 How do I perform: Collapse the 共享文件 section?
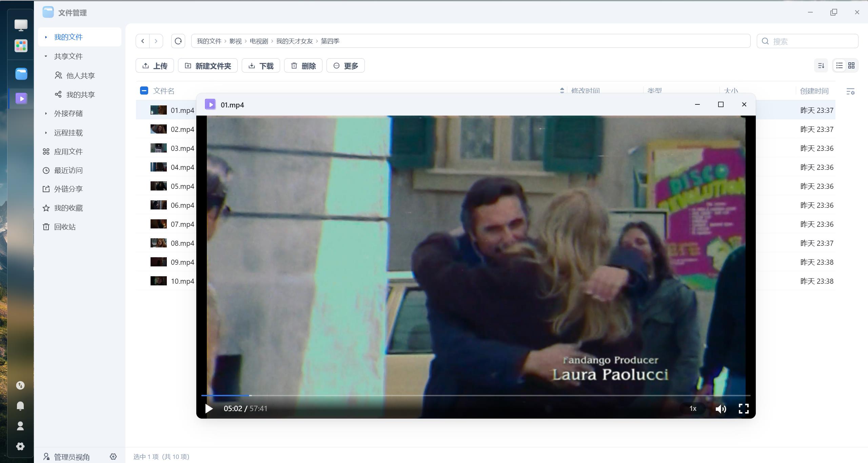point(46,56)
